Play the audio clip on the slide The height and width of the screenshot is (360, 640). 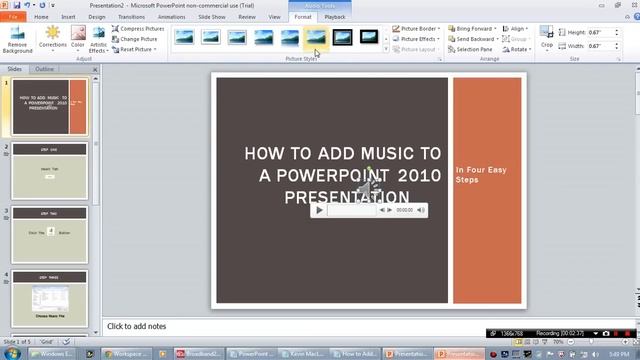pyautogui.click(x=319, y=210)
